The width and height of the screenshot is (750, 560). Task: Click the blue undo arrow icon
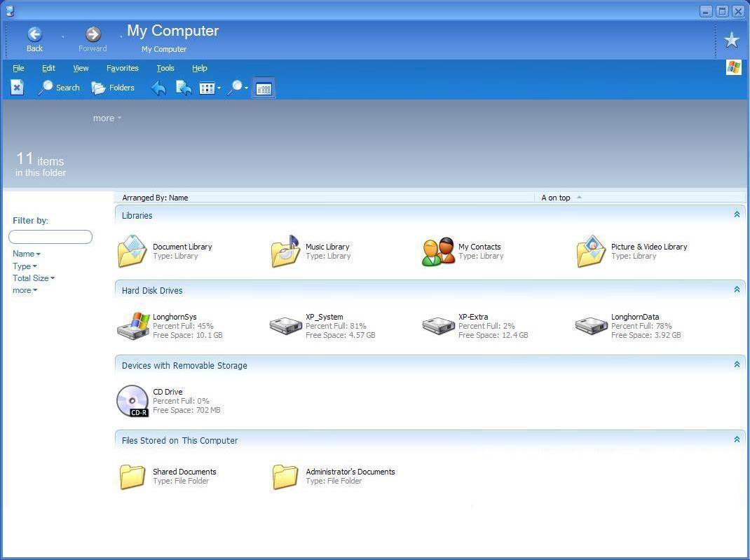159,88
